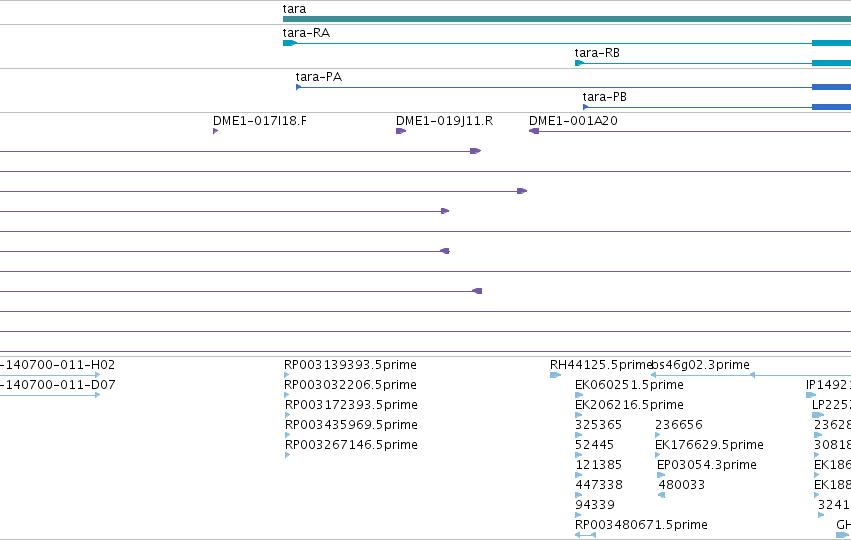Click the tara-RA first exon arrow glyph
Viewport: 851px width, 540px height.
[290, 43]
